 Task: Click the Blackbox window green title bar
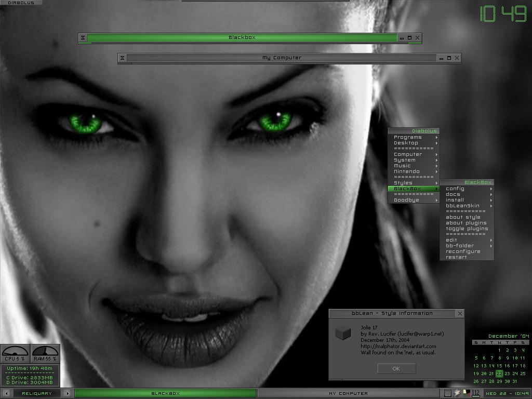[242, 37]
